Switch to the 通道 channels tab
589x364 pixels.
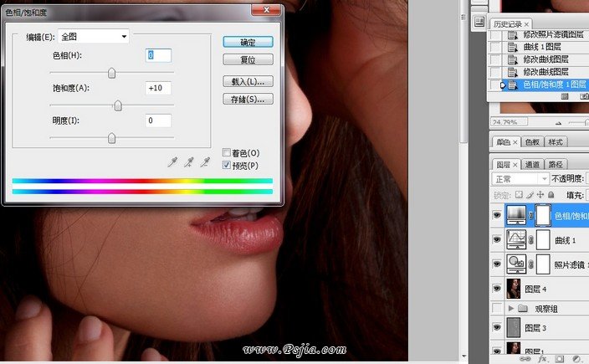tap(532, 165)
